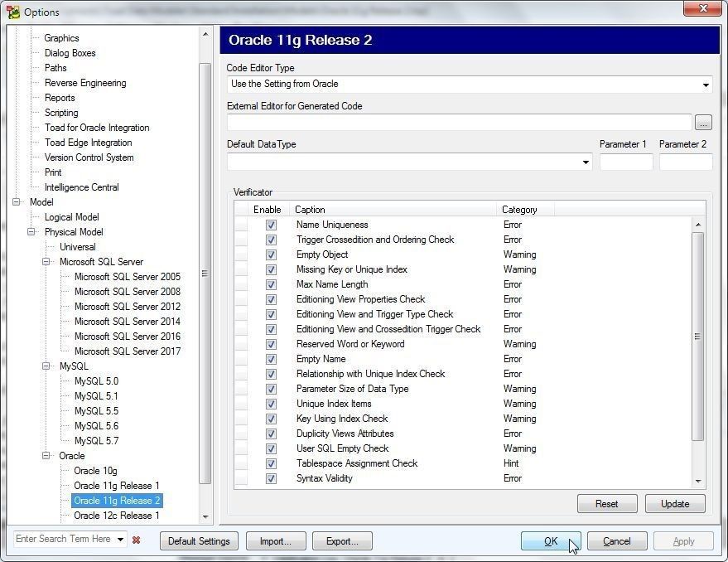The height and width of the screenshot is (562, 728).
Task: Select Editioning View Properties Check row
Action: (463, 299)
